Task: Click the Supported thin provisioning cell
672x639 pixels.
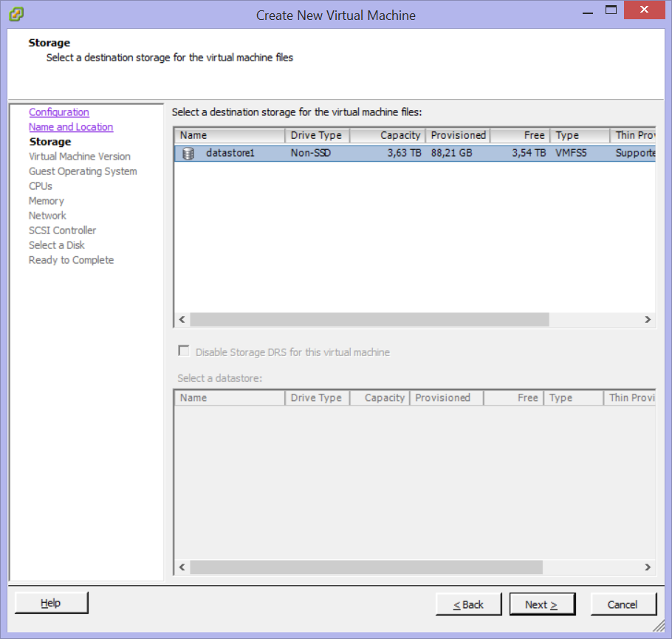Action: pos(636,153)
